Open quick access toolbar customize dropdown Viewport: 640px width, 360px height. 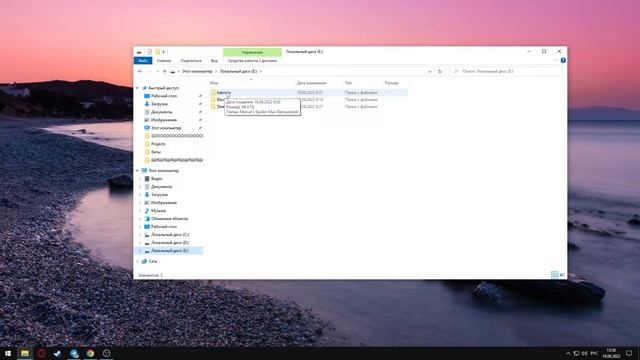coord(164,52)
